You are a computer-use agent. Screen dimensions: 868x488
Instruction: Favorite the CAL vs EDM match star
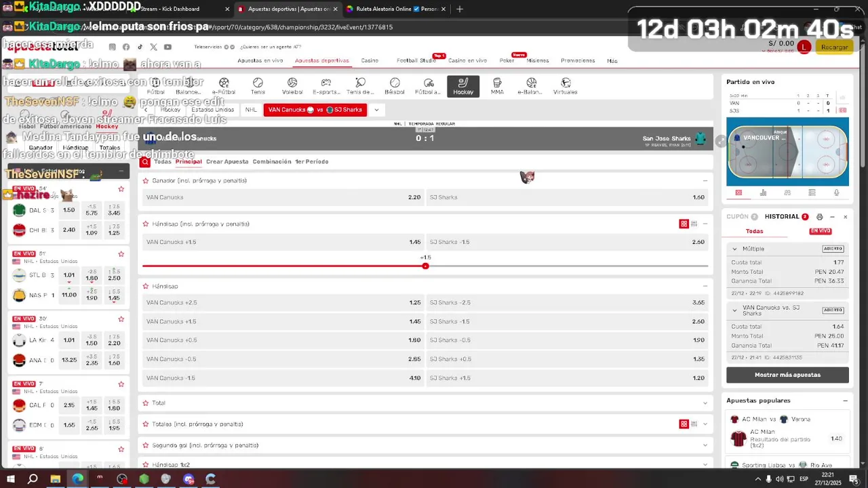coord(121,384)
